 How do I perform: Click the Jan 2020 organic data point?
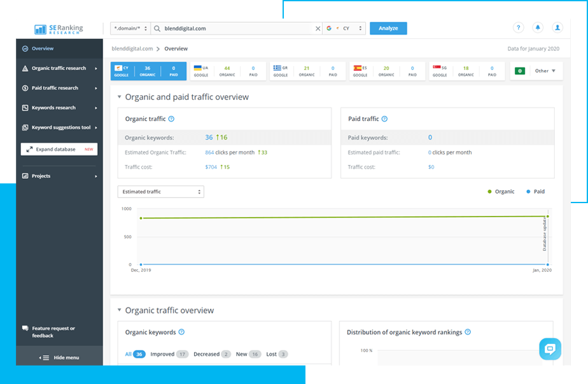pyautogui.click(x=548, y=217)
